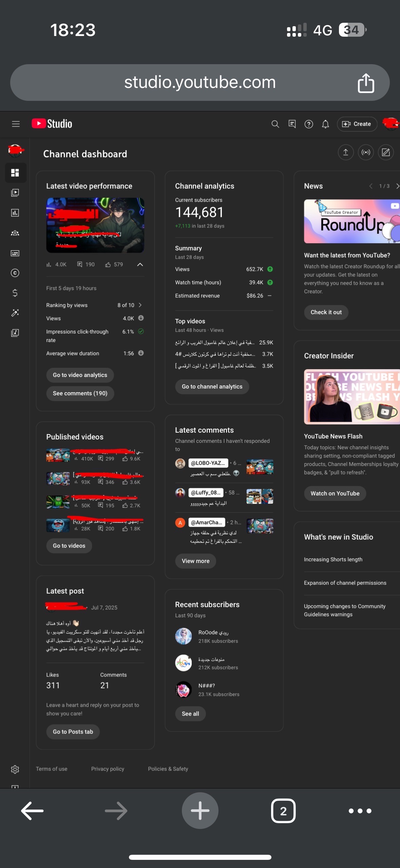Open the Settings gear in the sidebar
400x868 pixels.
(15, 769)
